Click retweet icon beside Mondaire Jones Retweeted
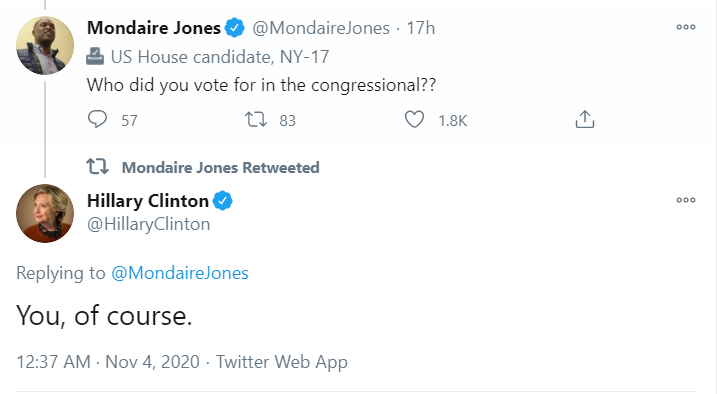 click(97, 167)
